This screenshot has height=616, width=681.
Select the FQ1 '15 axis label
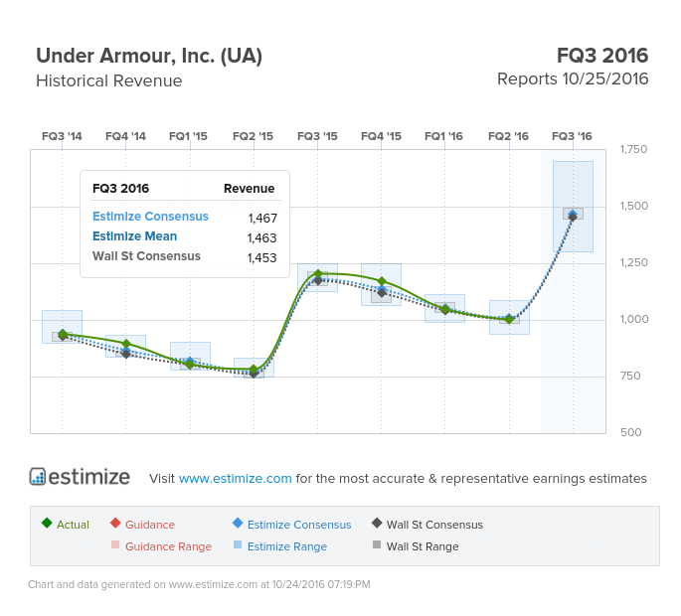pyautogui.click(x=188, y=136)
